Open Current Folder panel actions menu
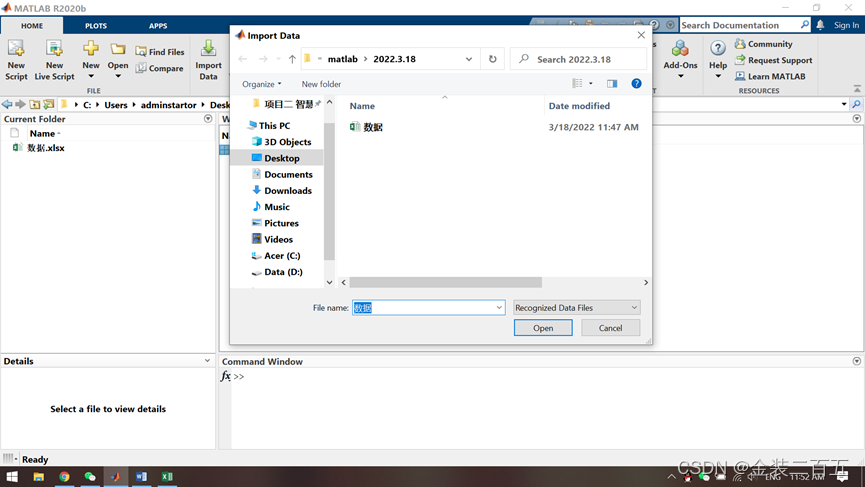The height and width of the screenshot is (487, 865). pos(208,119)
